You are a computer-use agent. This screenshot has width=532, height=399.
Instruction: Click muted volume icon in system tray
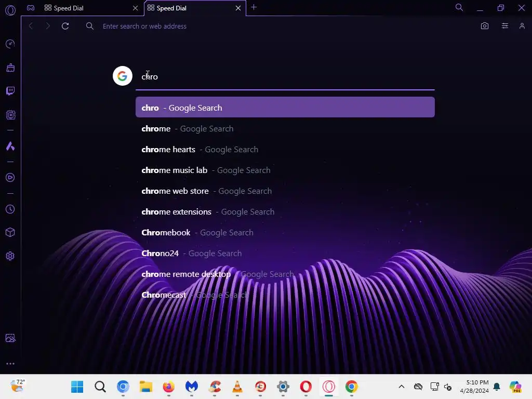click(x=448, y=387)
